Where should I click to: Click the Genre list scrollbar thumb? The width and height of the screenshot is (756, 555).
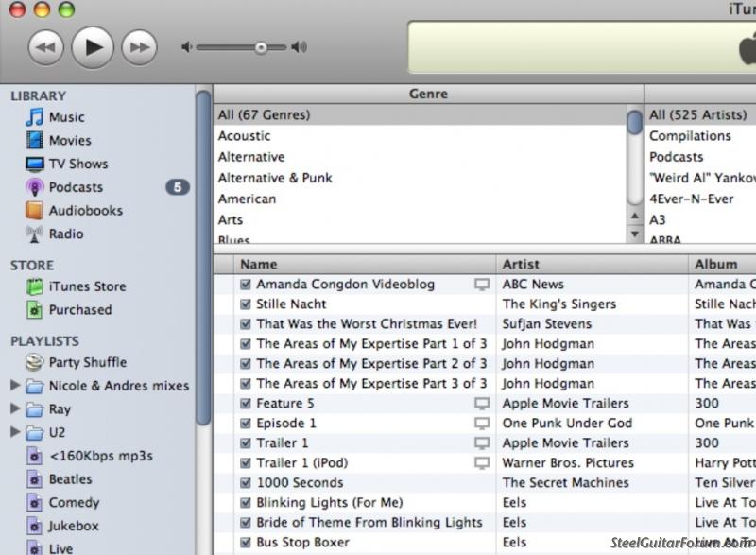click(635, 122)
